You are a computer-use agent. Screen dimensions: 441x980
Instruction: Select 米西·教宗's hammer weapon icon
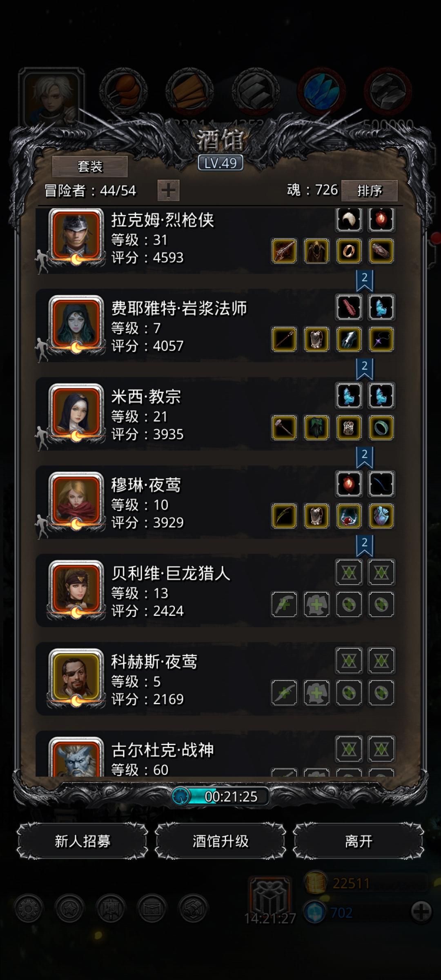[284, 428]
